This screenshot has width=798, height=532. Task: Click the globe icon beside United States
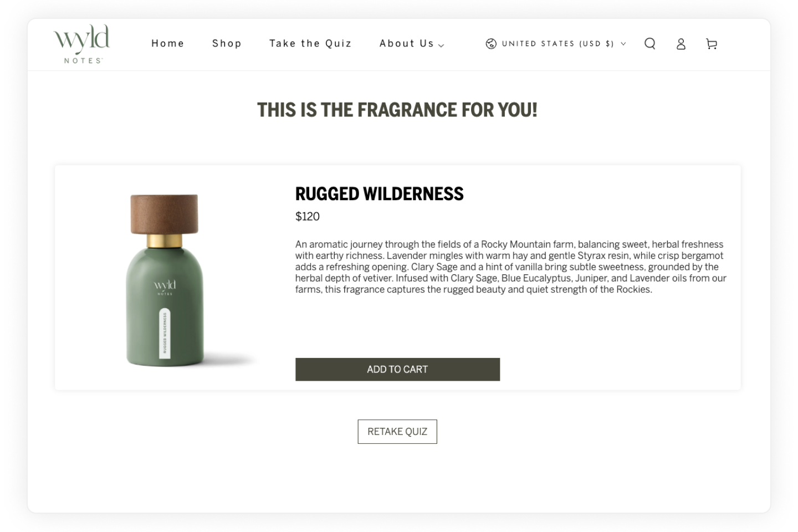pos(491,44)
